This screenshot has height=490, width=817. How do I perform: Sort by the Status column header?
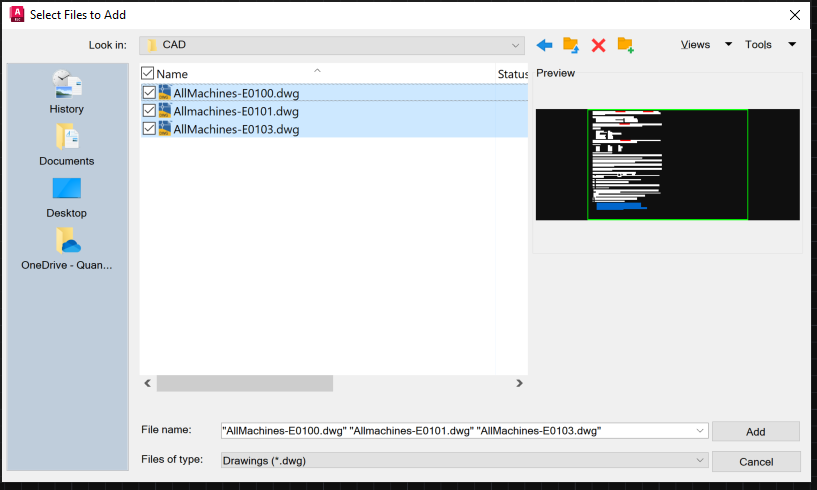(513, 74)
